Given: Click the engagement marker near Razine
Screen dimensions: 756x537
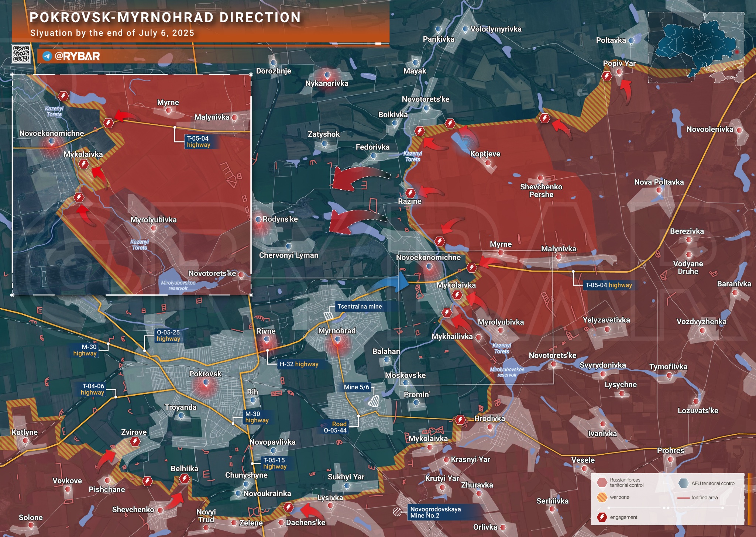Looking at the screenshot, I should (410, 193).
